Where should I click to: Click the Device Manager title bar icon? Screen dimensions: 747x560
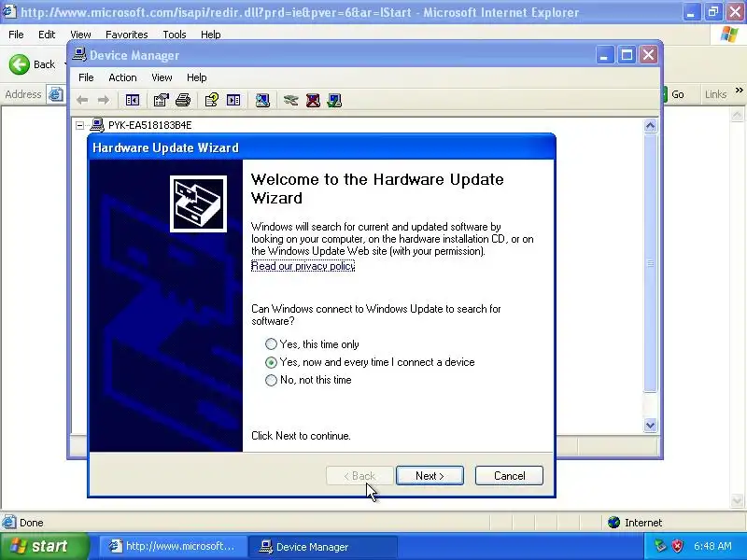79,55
